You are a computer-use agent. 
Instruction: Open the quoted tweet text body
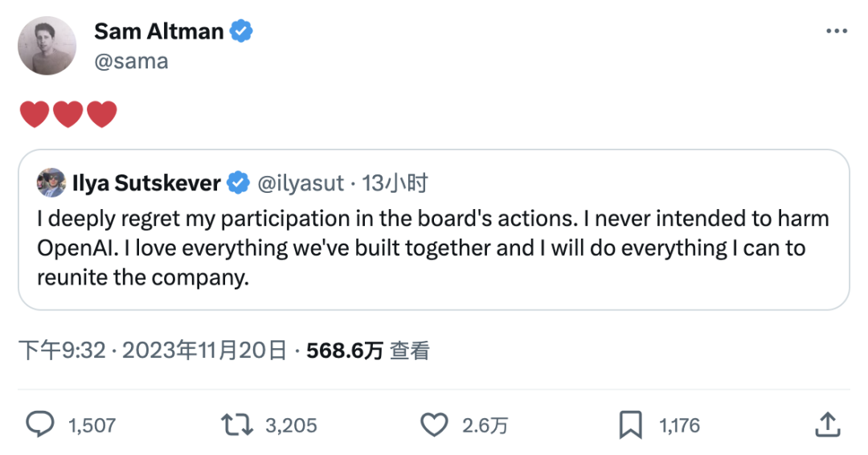[x=433, y=248]
